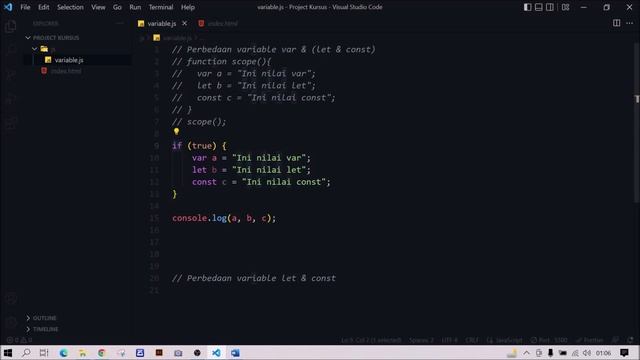The height and width of the screenshot is (360, 640).
Task: Click Spaces: 2 indentation status item
Action: 421,340
